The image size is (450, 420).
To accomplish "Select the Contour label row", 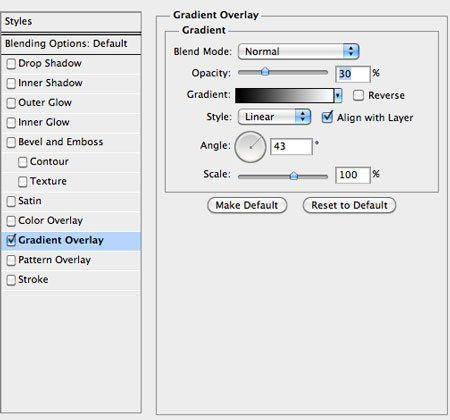I will tap(71, 162).
